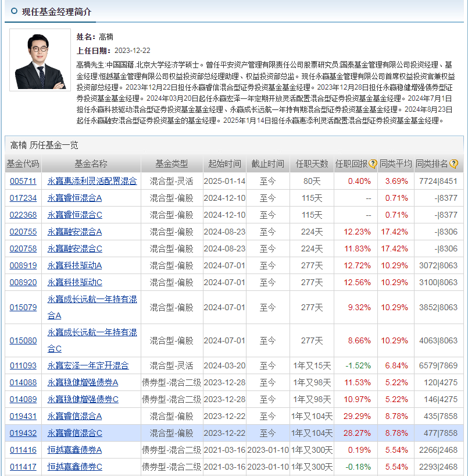Screen dimensions: 468x476
Task: Open fund 永赢稳健增强债券C
Action: [83, 399]
